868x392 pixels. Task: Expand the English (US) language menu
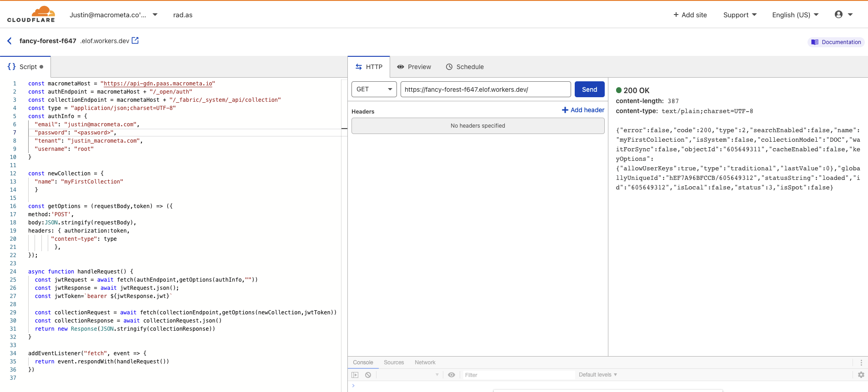coord(795,15)
